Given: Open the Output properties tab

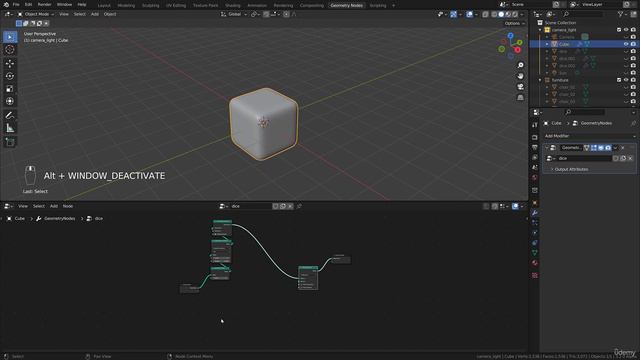Looking at the screenshot, I should click(535, 147).
